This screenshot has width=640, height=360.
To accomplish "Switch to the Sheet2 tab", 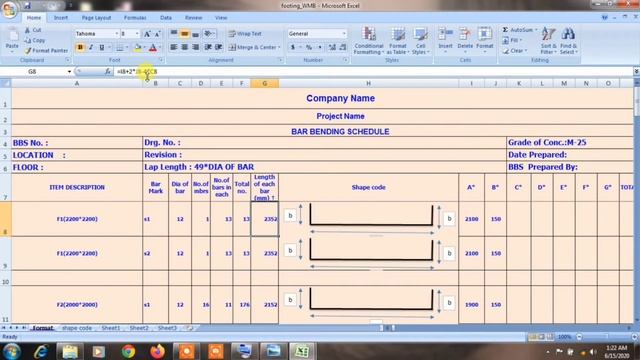I will (x=139, y=328).
